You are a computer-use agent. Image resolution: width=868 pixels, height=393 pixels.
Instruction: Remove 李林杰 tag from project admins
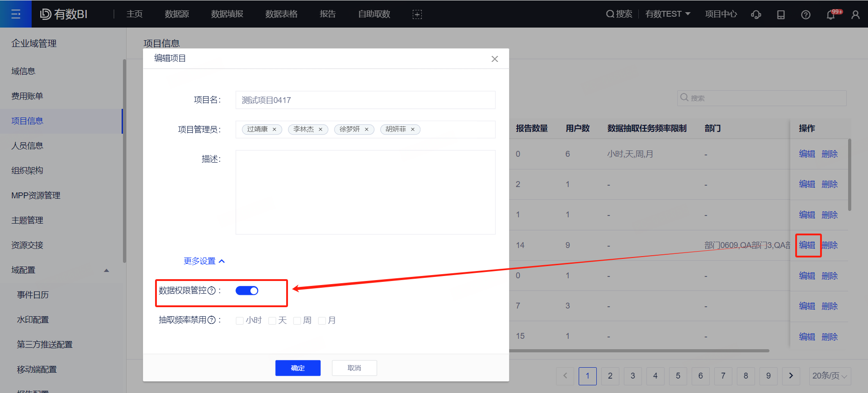[x=321, y=130]
